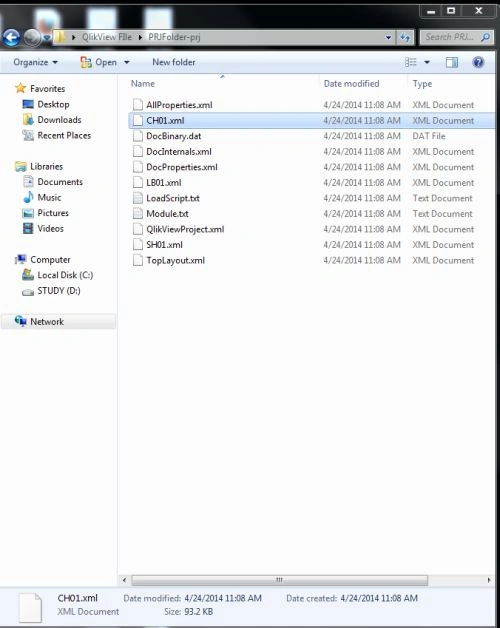Select the CH01.xml file icon
This screenshot has height=628, width=500.
tap(138, 120)
